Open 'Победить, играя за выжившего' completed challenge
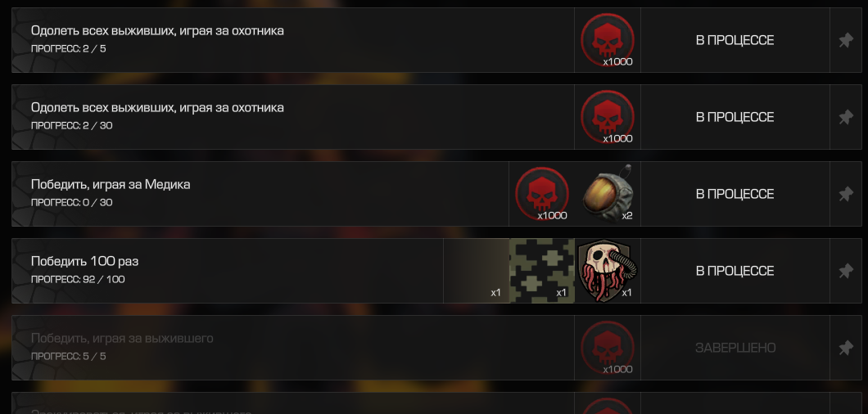This screenshot has height=414, width=868. pyautogui.click(x=122, y=338)
